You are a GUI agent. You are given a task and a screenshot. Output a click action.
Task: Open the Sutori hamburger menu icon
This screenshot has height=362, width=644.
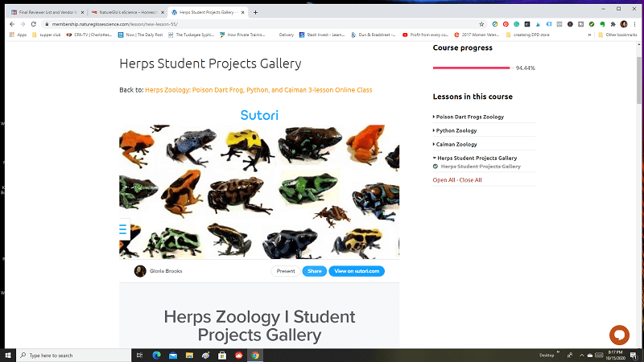(123, 229)
